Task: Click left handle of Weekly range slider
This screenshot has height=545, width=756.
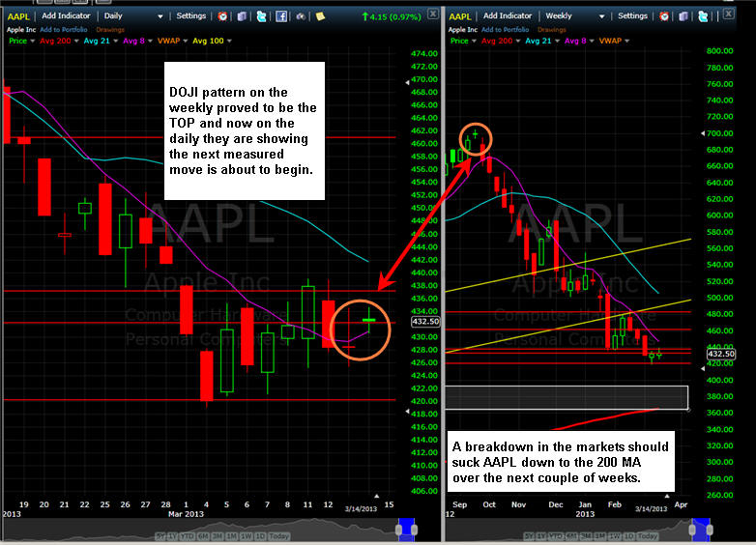Action: [692, 530]
